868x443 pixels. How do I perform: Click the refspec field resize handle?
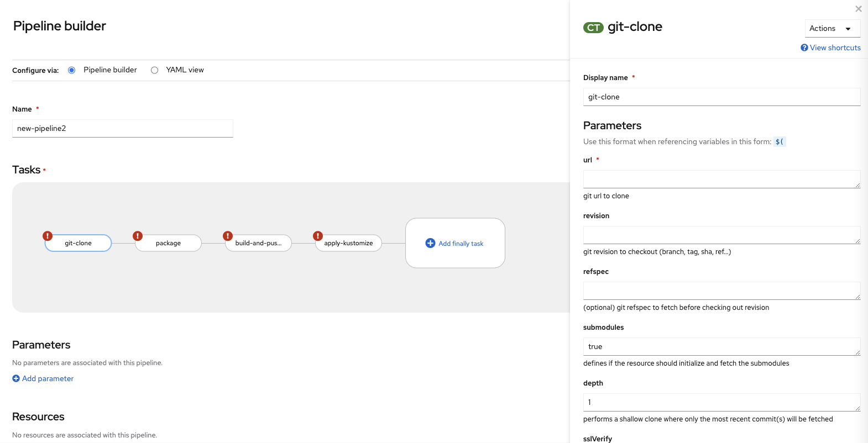857,297
